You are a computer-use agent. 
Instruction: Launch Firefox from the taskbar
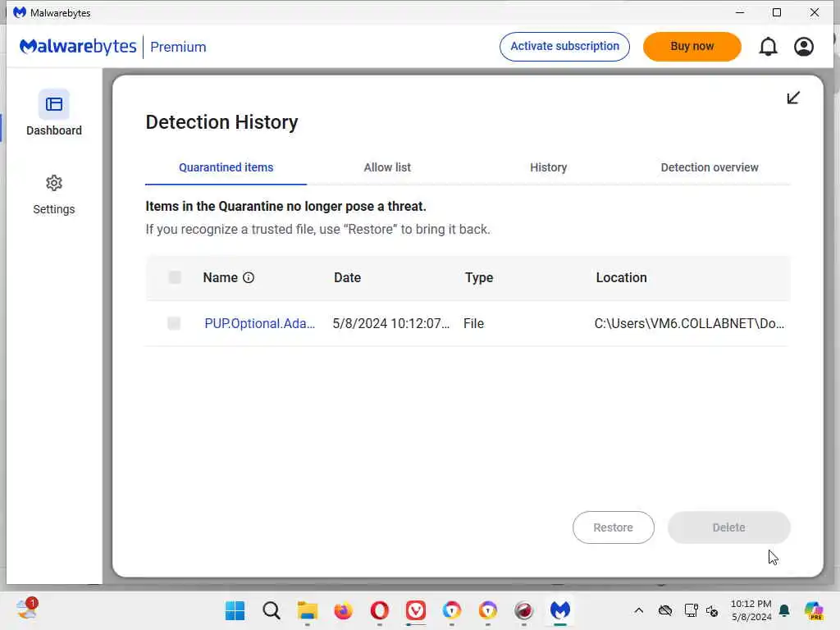click(x=344, y=610)
